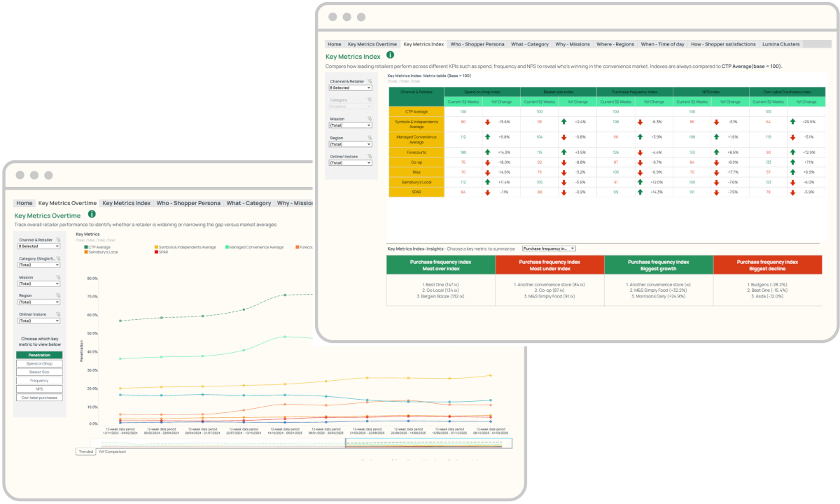The image size is (840, 504).
Task: Select the NPS key metric button
Action: 39,388
